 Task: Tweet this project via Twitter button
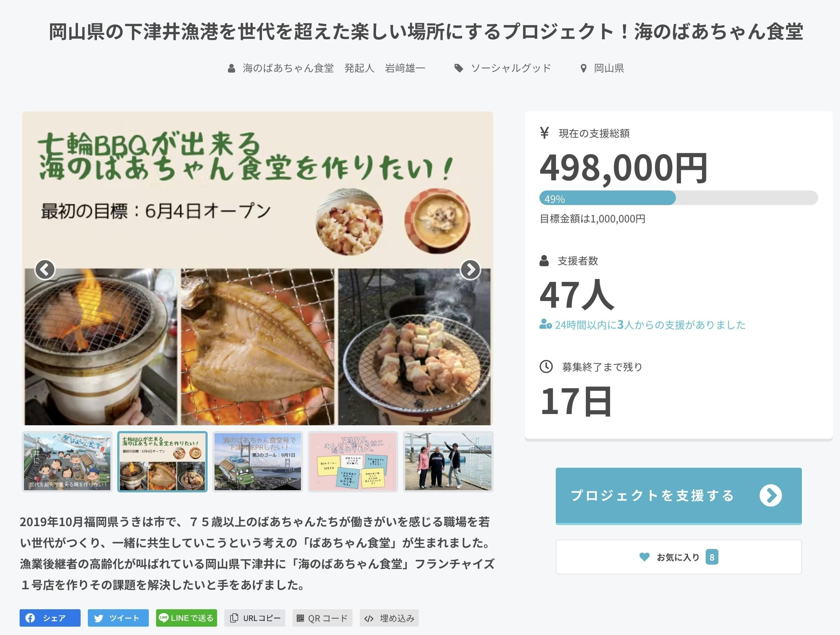(118, 618)
